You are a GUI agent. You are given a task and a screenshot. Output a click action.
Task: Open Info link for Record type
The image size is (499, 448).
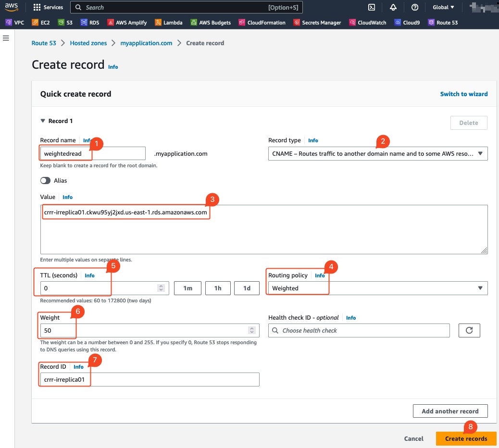313,140
